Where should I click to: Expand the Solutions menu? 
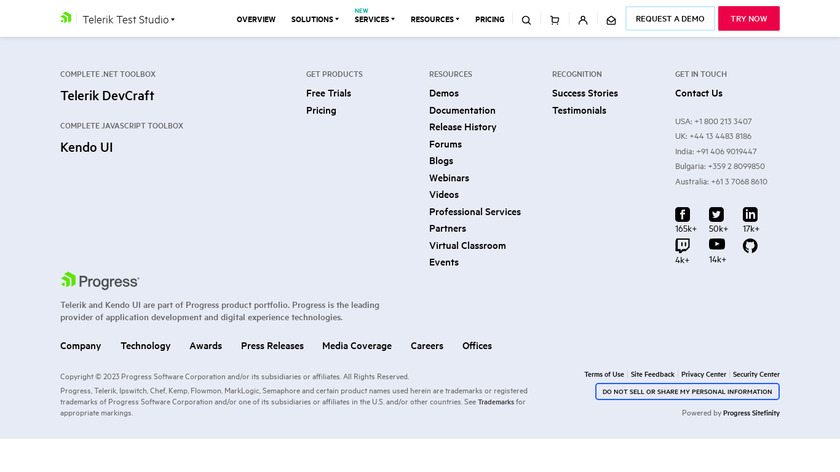click(315, 19)
